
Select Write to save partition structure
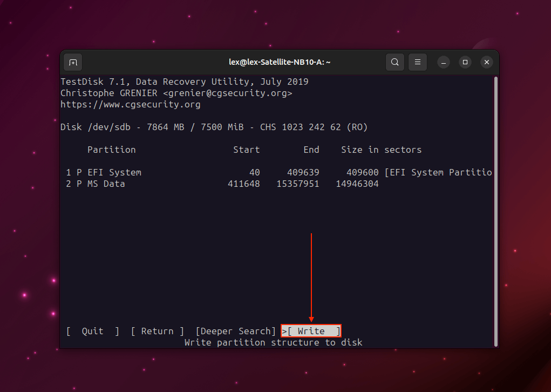pos(311,331)
